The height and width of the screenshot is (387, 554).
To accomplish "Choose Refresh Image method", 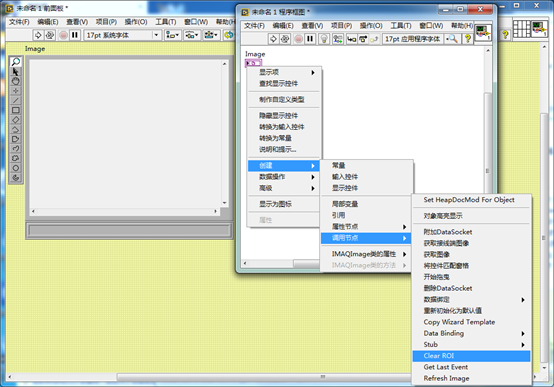I will (472, 379).
